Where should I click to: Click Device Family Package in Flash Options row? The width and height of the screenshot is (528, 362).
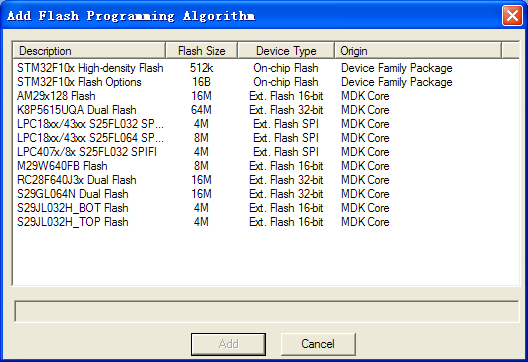pos(397,82)
